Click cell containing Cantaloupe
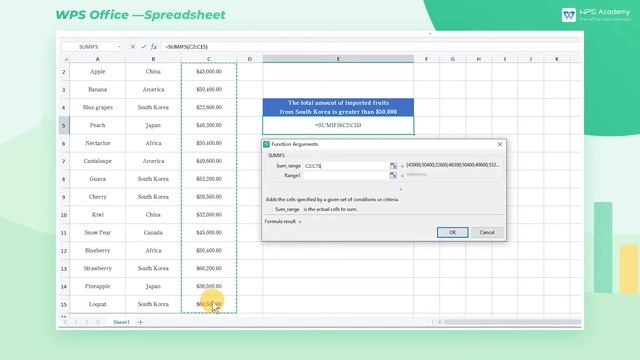This screenshot has width=640, height=360. point(98,161)
